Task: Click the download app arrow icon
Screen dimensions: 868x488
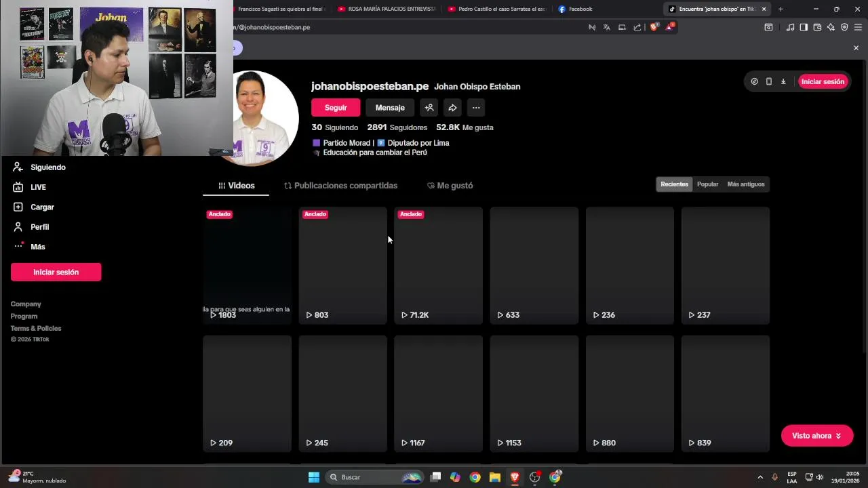Action: click(783, 81)
